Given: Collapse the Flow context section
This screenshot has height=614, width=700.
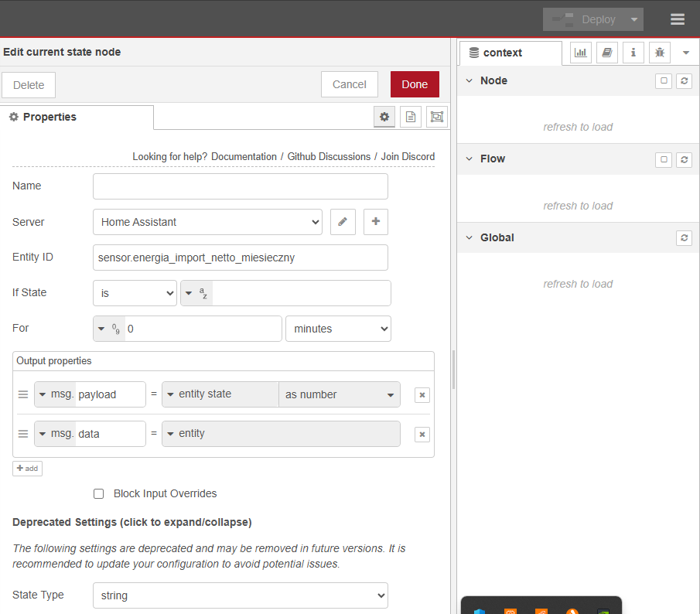Looking at the screenshot, I should tap(469, 159).
